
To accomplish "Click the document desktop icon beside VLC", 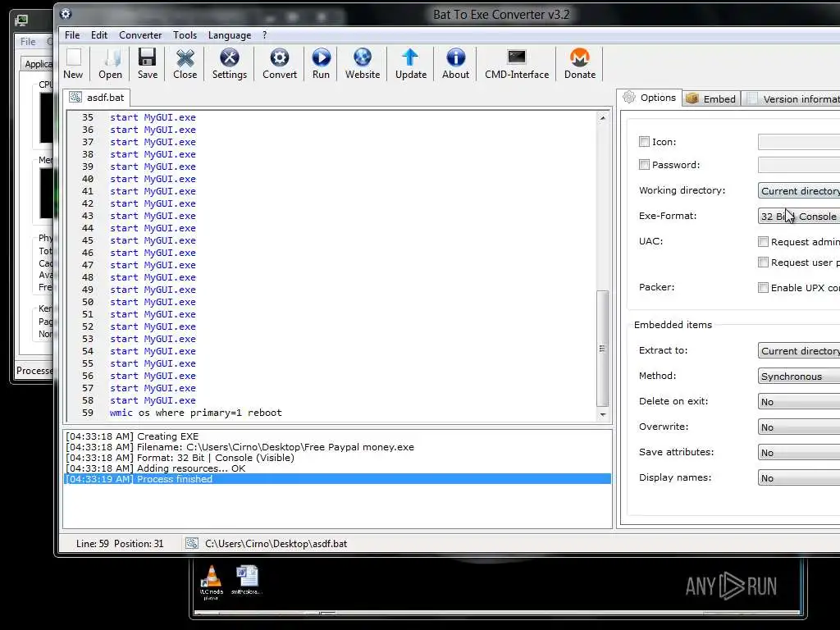I will (246, 580).
